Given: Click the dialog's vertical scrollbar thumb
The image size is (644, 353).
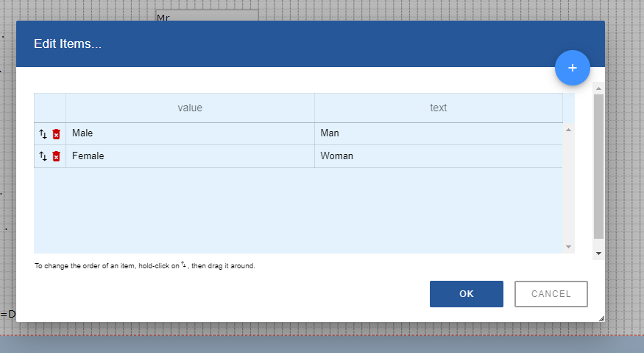Looking at the screenshot, I should pos(598,166).
